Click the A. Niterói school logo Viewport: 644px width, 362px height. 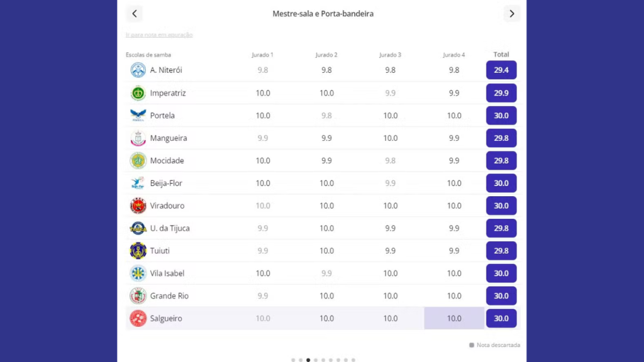(x=138, y=70)
